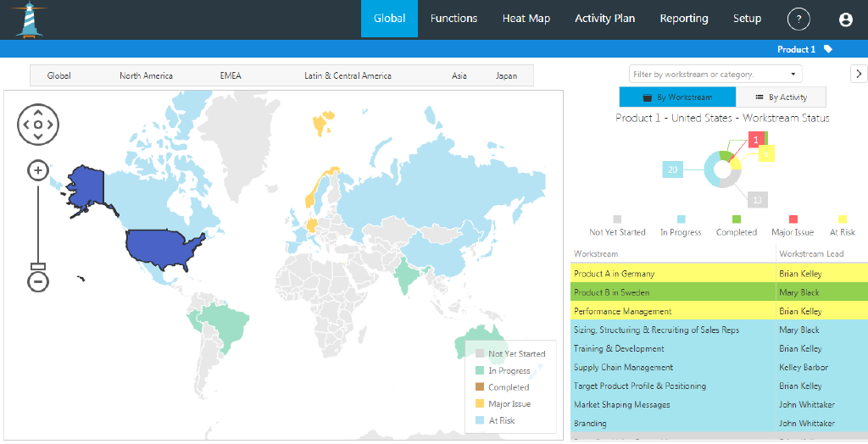Open the Heat Map tab
Screen dimensions: 868x444
pyautogui.click(x=526, y=19)
